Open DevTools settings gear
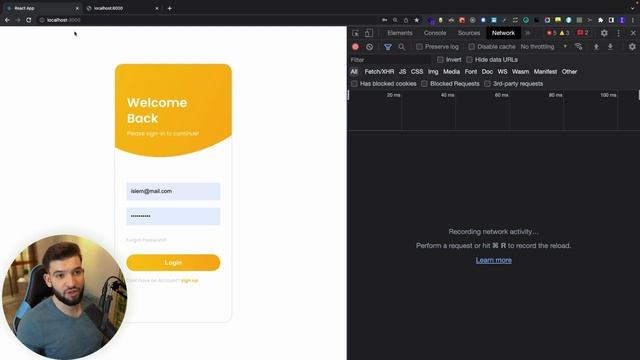 (604, 33)
